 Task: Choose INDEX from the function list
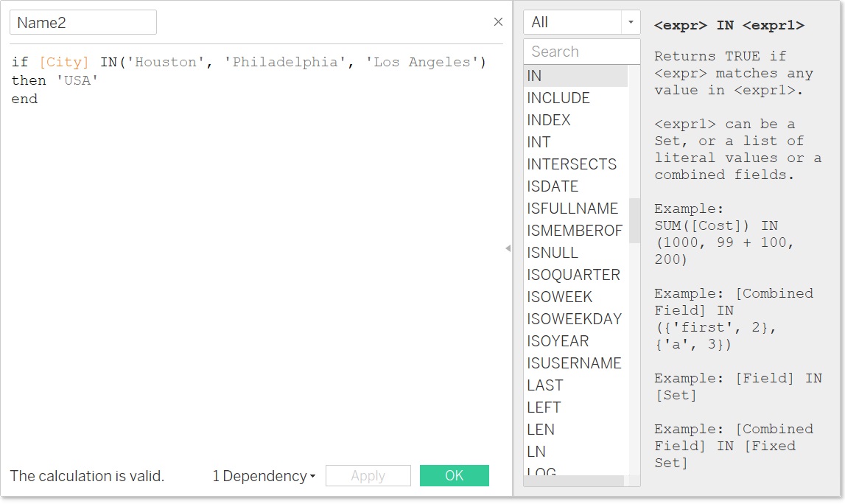tap(550, 119)
